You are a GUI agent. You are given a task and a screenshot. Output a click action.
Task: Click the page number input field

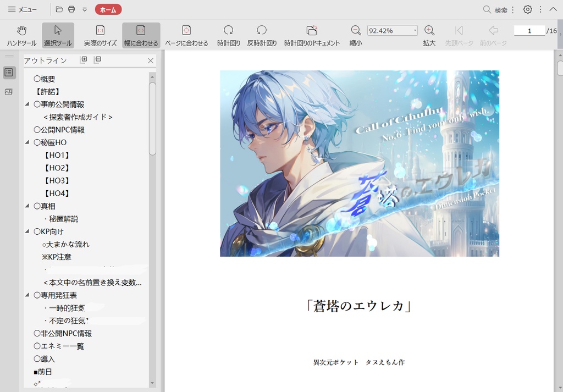pos(529,30)
